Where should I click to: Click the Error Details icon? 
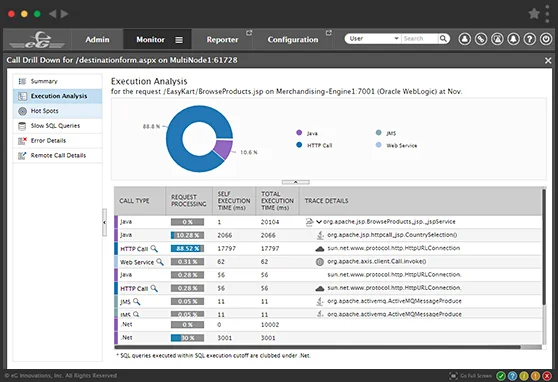[x=22, y=141]
